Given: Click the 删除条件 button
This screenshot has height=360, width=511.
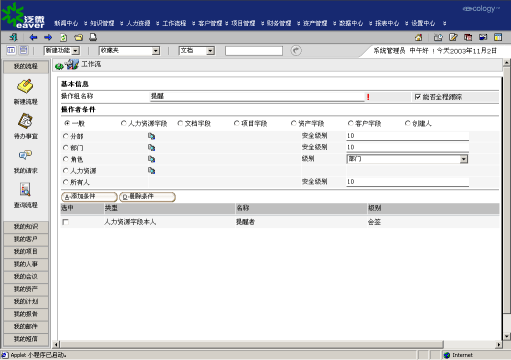Looking at the screenshot, I should tap(147, 197).
